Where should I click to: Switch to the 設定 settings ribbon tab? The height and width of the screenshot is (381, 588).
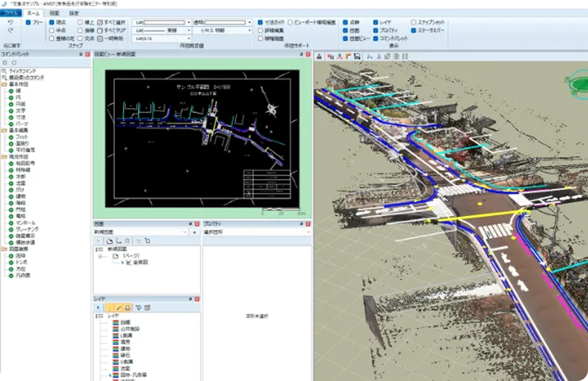pyautogui.click(x=74, y=13)
